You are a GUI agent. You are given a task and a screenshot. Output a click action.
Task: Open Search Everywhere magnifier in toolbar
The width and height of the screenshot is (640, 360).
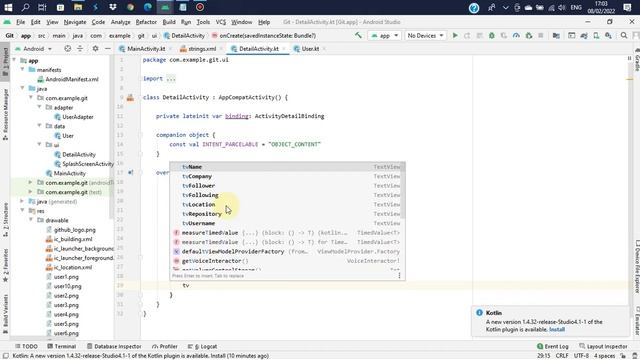click(x=624, y=36)
